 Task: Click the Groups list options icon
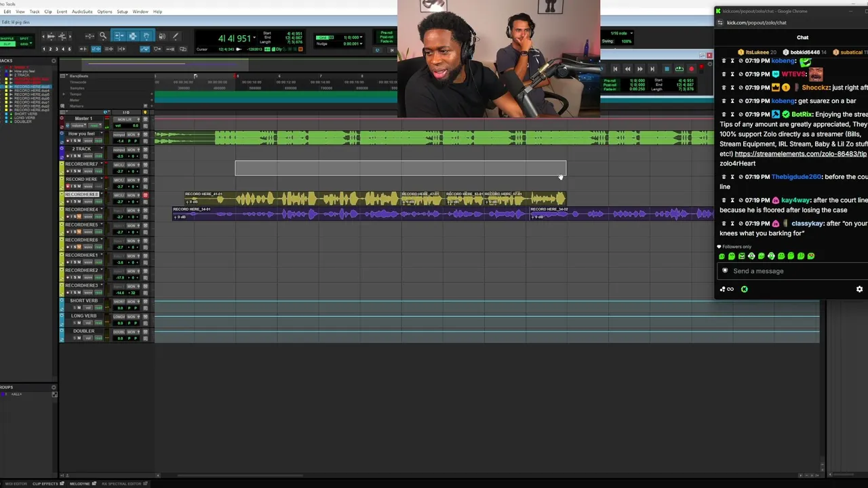point(54,387)
